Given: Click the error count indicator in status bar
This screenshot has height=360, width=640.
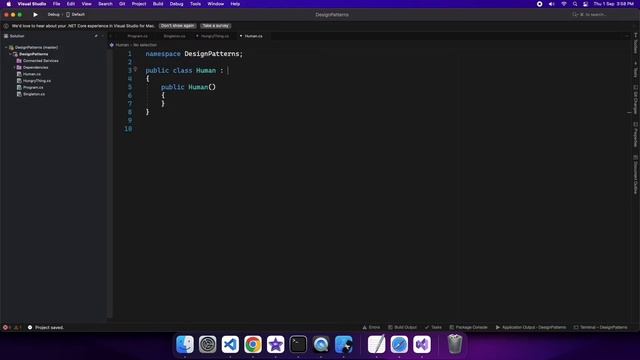Looking at the screenshot, I should (7, 327).
